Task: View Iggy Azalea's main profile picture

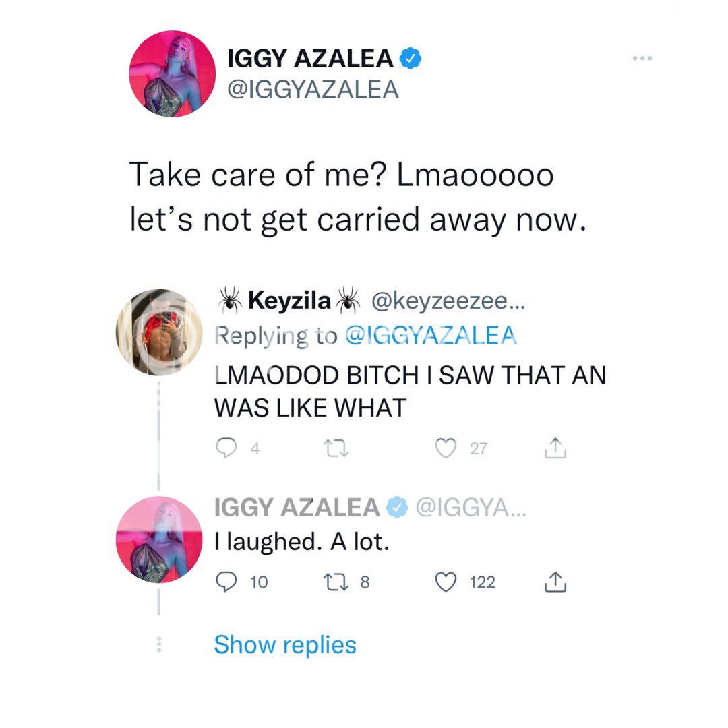Action: click(x=172, y=74)
